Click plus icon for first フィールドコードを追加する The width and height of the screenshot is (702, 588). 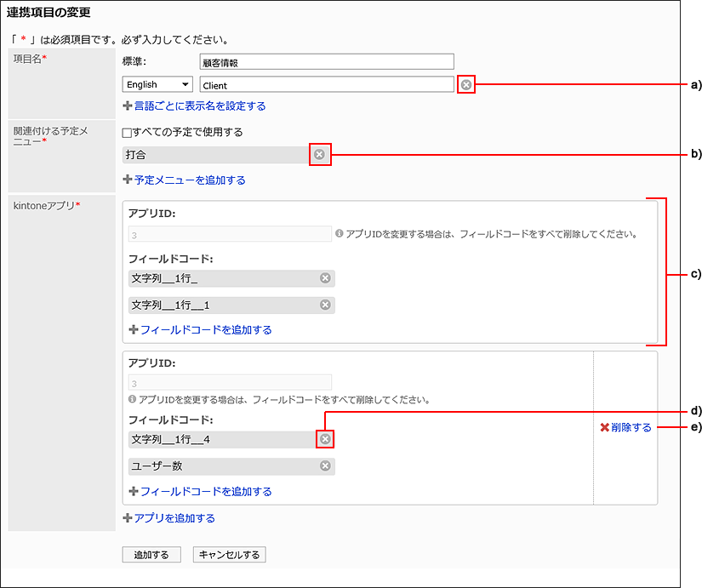pyautogui.click(x=134, y=330)
